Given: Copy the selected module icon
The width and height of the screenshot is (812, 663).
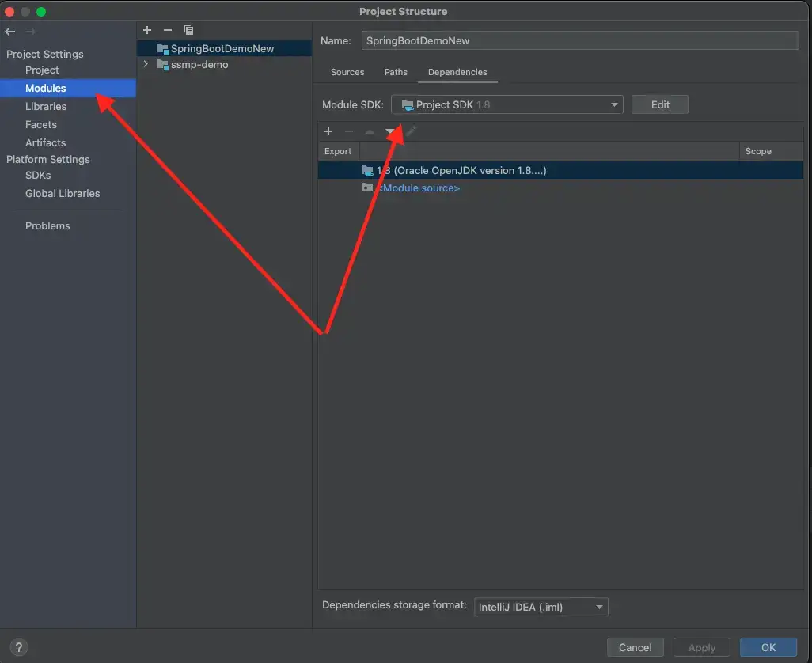Looking at the screenshot, I should pyautogui.click(x=188, y=30).
